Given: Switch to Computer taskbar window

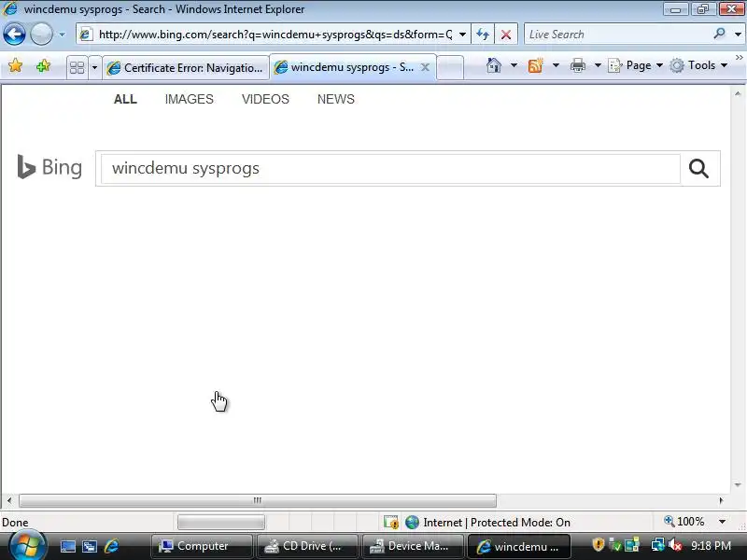Looking at the screenshot, I should pos(202,546).
